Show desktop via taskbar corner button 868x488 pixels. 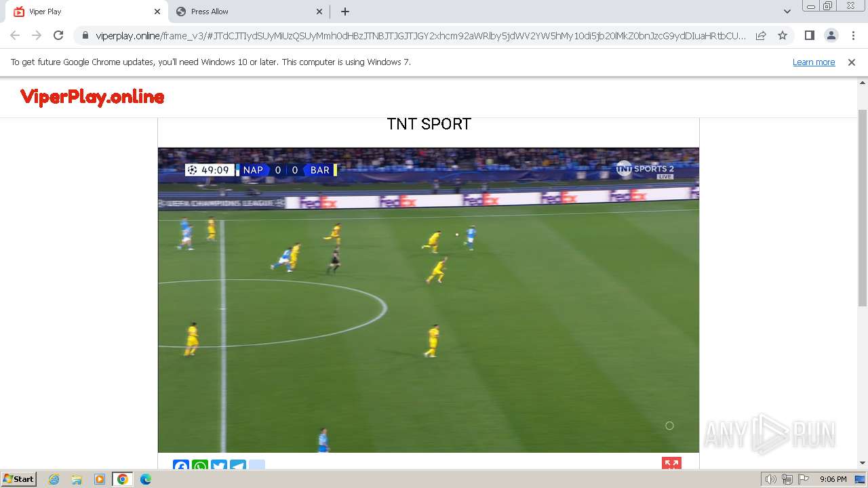(x=861, y=479)
